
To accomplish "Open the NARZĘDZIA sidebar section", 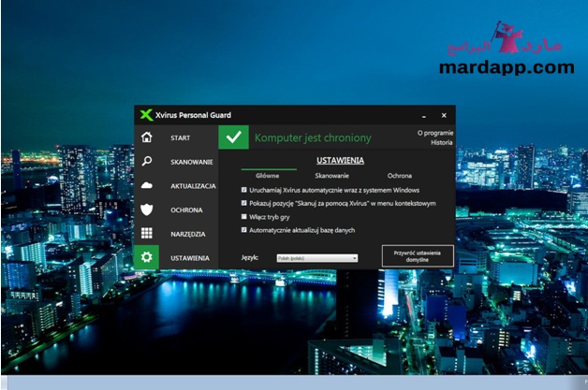I will point(188,234).
